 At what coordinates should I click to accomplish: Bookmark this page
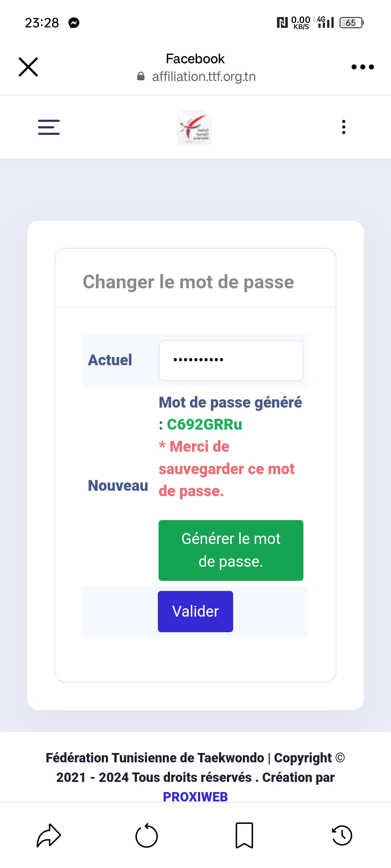244,835
